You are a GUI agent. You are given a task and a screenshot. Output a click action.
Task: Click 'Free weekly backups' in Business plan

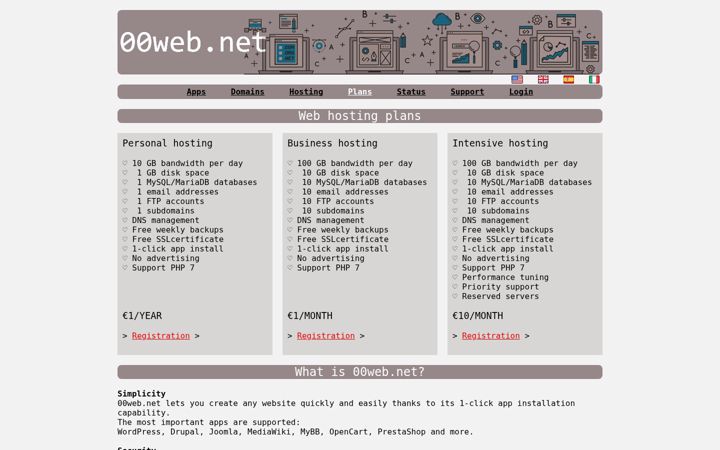click(x=343, y=230)
